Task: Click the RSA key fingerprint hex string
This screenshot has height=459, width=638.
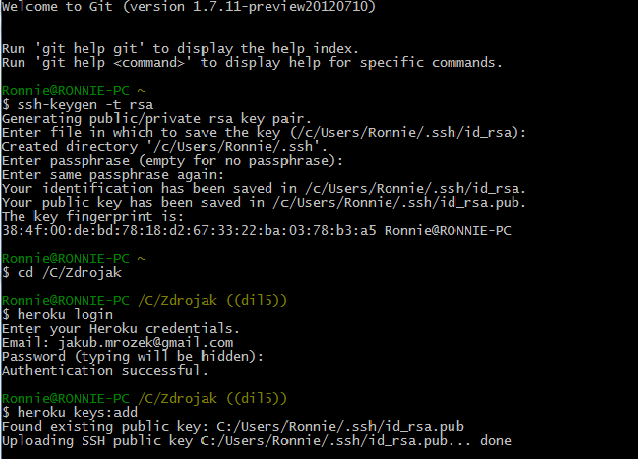Action: coord(188,231)
